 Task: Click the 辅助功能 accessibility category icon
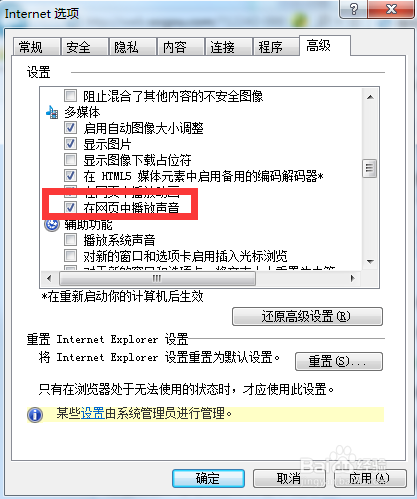tap(52, 225)
